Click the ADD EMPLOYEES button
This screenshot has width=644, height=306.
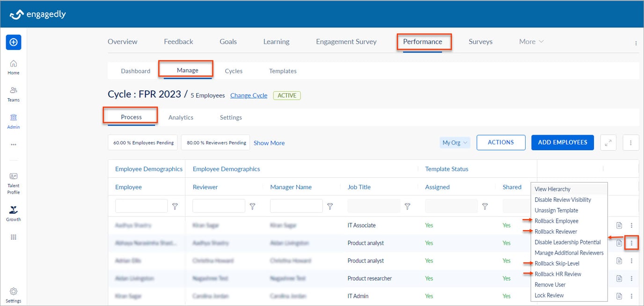[562, 143]
